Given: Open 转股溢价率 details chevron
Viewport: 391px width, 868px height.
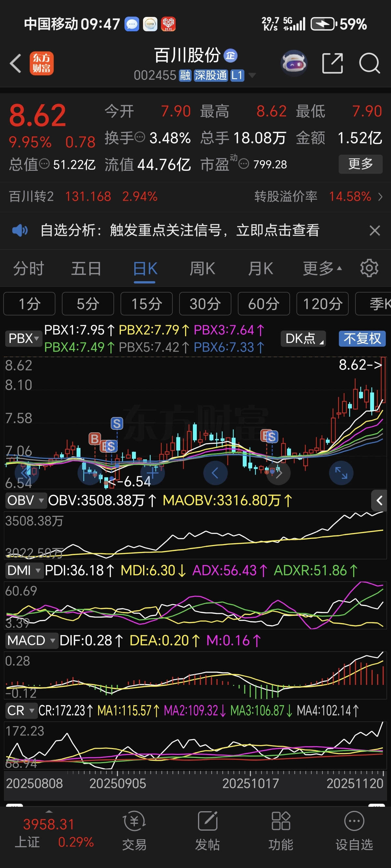Looking at the screenshot, I should point(380,196).
